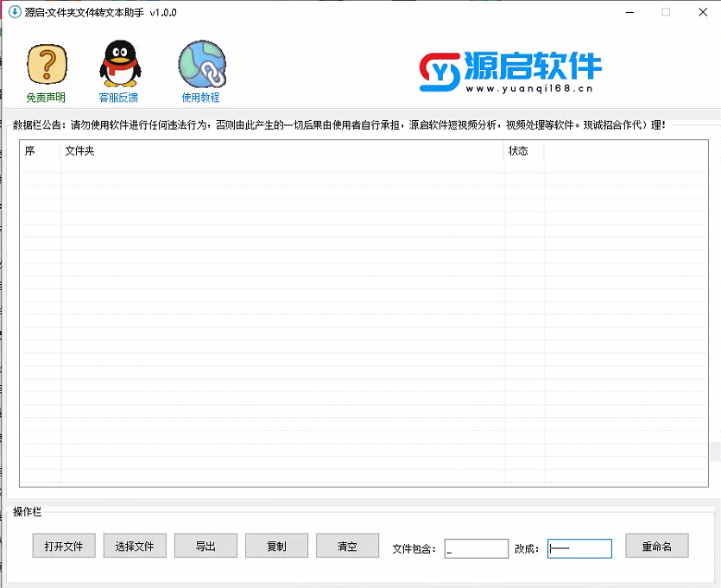Clear the list with 清空 button
Viewport: 721px width, 588px height.
pyautogui.click(x=347, y=547)
